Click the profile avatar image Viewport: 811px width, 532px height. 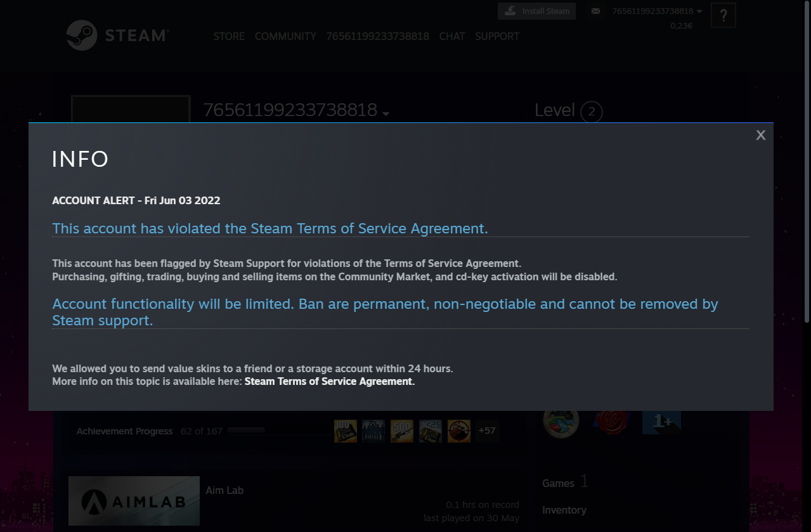[x=131, y=109]
